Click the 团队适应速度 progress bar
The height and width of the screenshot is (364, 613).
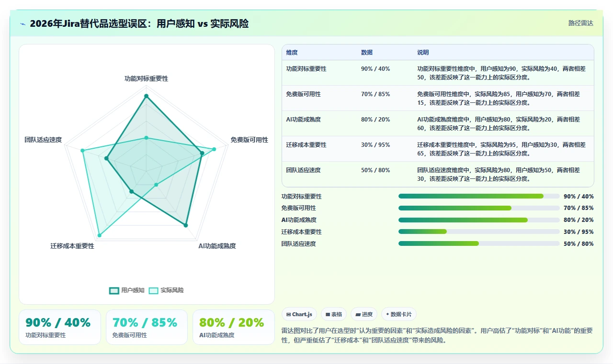pos(479,243)
